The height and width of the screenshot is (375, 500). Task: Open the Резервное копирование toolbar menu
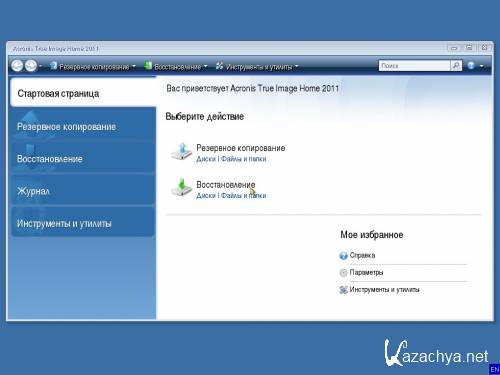(94, 67)
